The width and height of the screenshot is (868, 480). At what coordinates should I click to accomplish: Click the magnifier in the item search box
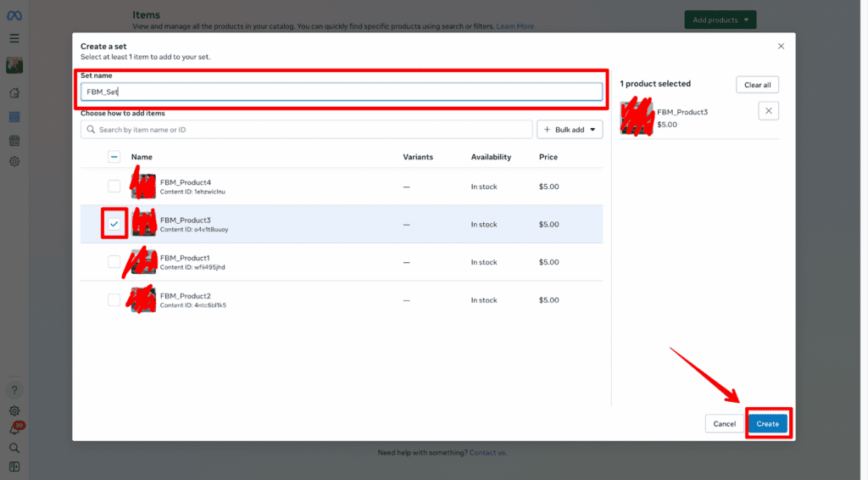[91, 130]
